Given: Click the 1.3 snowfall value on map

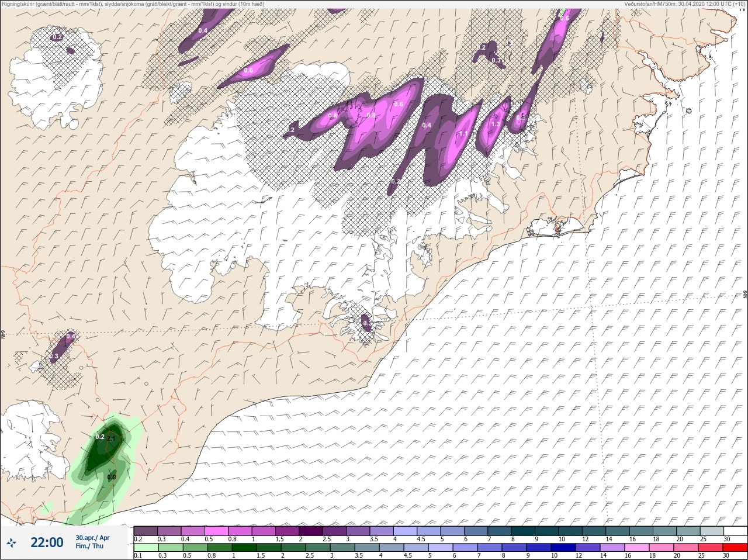Looking at the screenshot, I should [x=496, y=124].
